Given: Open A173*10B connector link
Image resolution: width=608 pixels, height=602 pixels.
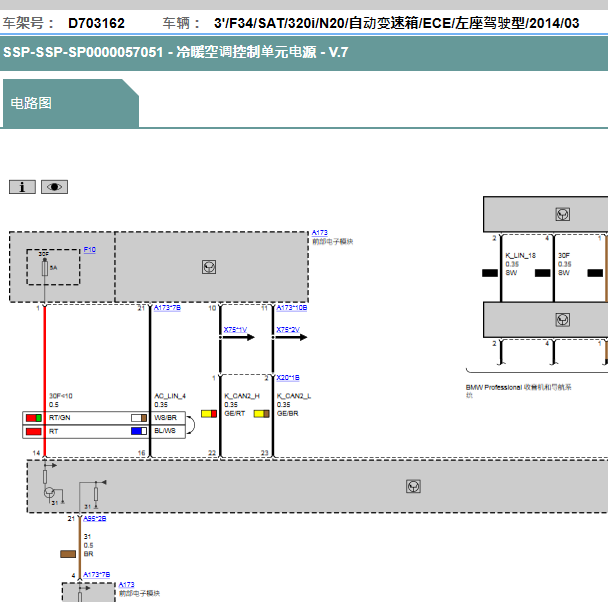Looking at the screenshot, I should [x=292, y=308].
